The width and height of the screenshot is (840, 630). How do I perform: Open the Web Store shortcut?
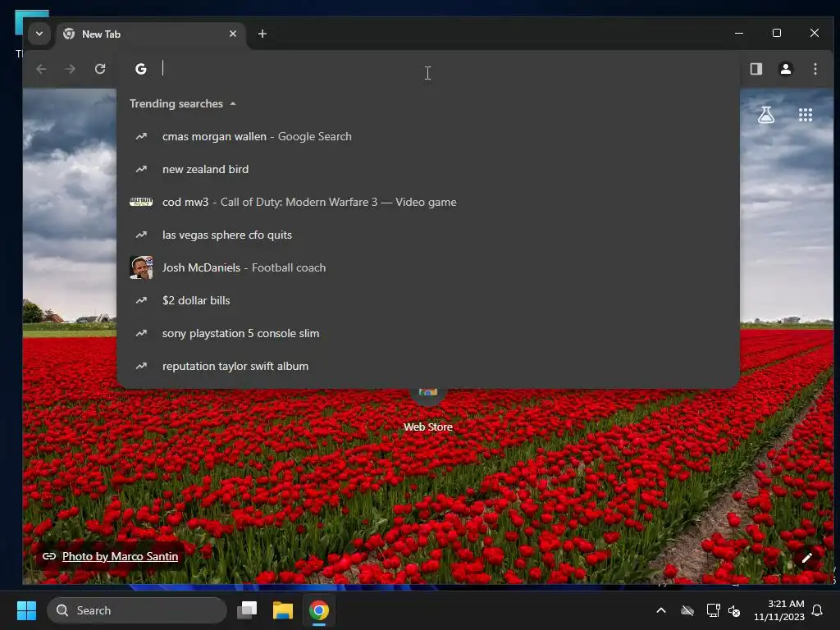tap(428, 413)
